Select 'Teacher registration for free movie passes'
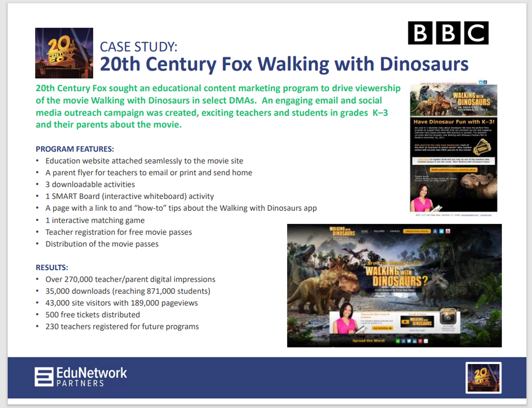Image resolution: width=532 pixels, height=408 pixels. (x=119, y=232)
